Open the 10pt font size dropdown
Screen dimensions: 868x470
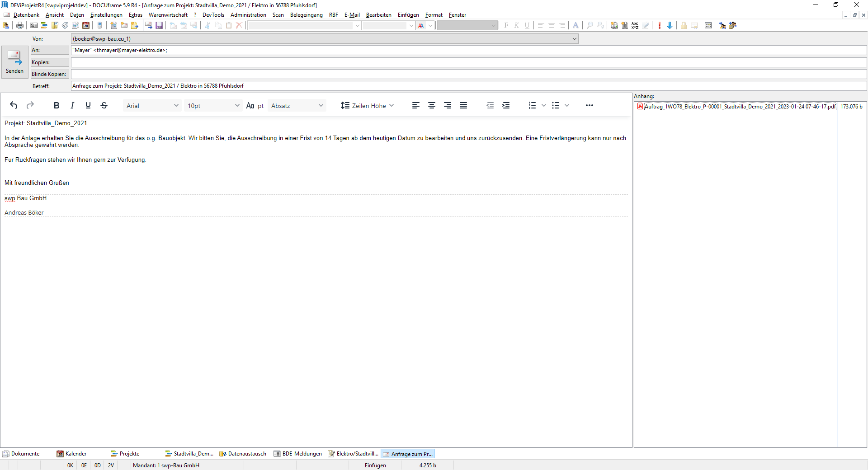tap(213, 105)
